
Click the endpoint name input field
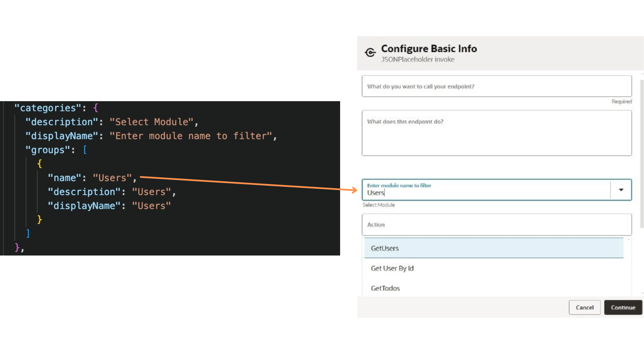tap(496, 86)
